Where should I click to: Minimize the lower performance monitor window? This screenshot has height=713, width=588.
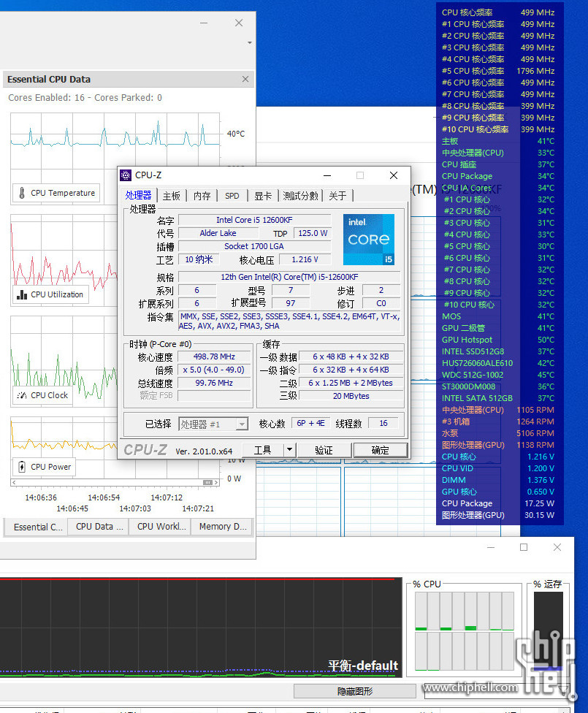click(x=491, y=547)
